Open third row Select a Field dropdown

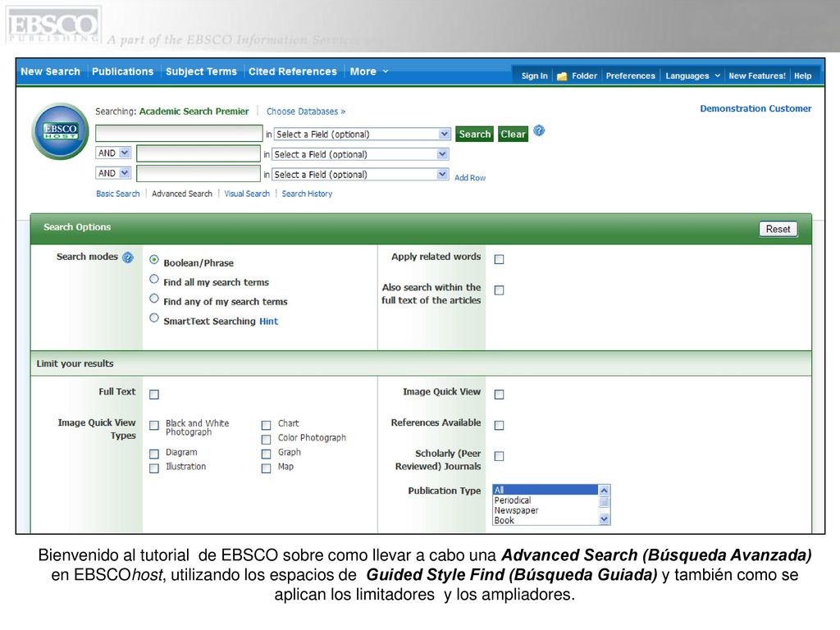360,175
